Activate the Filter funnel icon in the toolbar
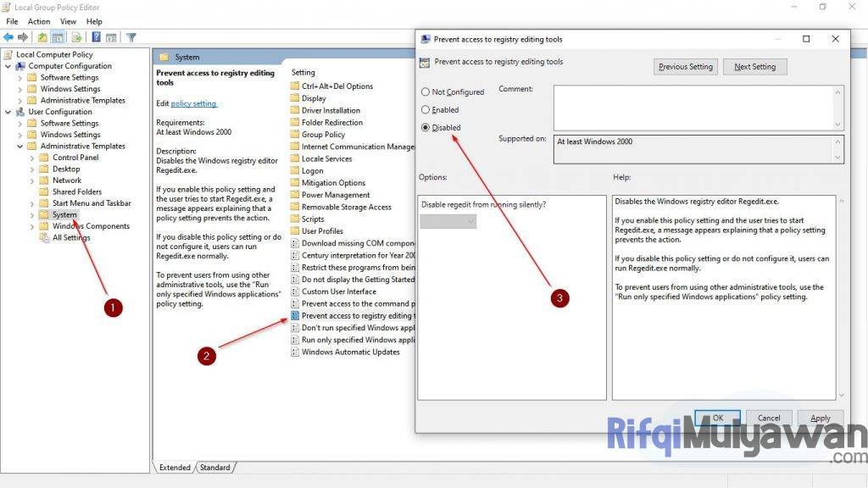The width and height of the screenshot is (868, 488). point(131,36)
